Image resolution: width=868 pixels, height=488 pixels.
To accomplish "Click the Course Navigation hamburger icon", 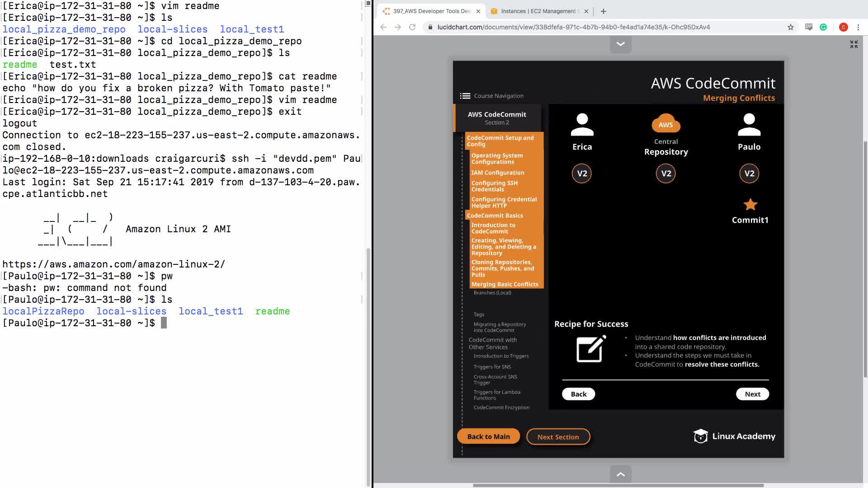I will [465, 96].
